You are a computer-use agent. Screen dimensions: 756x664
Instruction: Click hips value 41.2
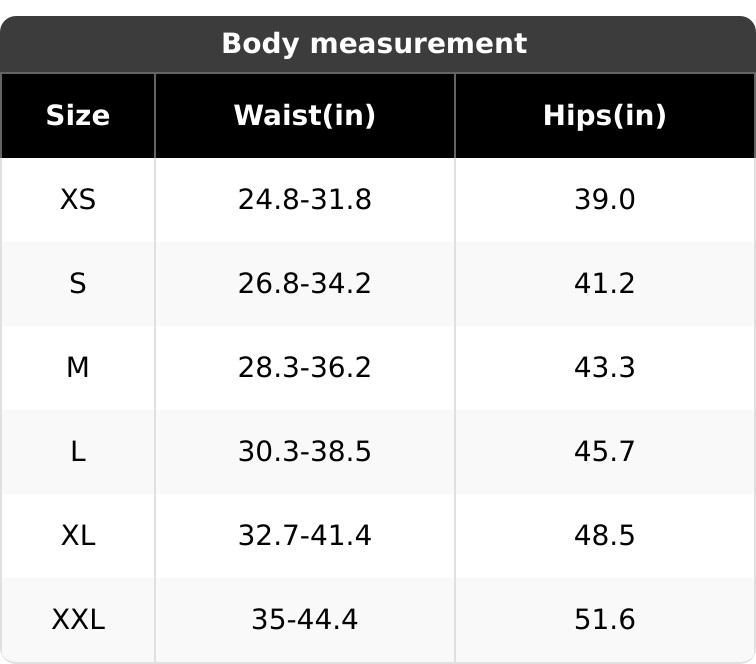click(x=604, y=284)
